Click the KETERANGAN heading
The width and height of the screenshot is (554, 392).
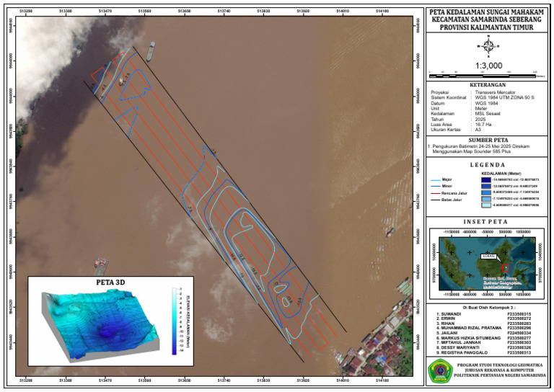pos(488,85)
